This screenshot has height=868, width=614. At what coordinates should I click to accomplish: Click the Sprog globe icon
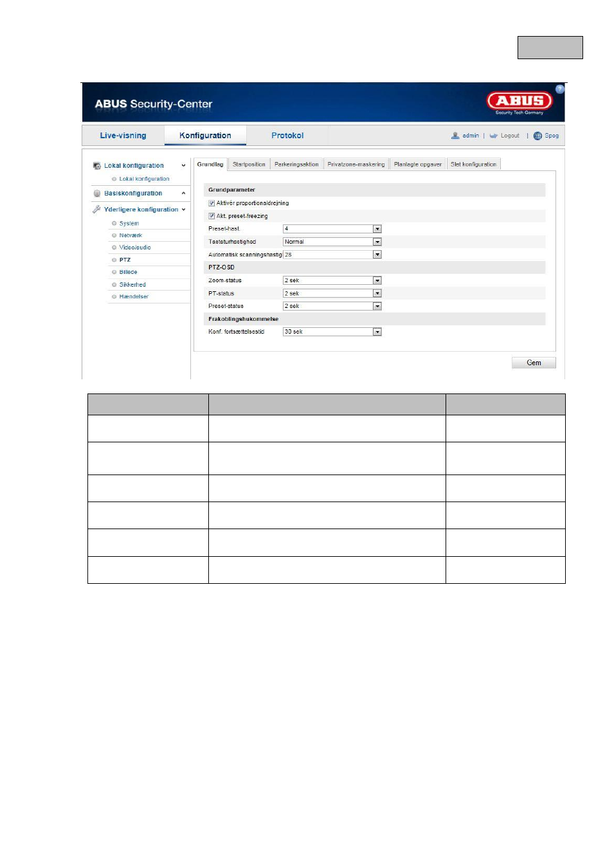point(537,136)
